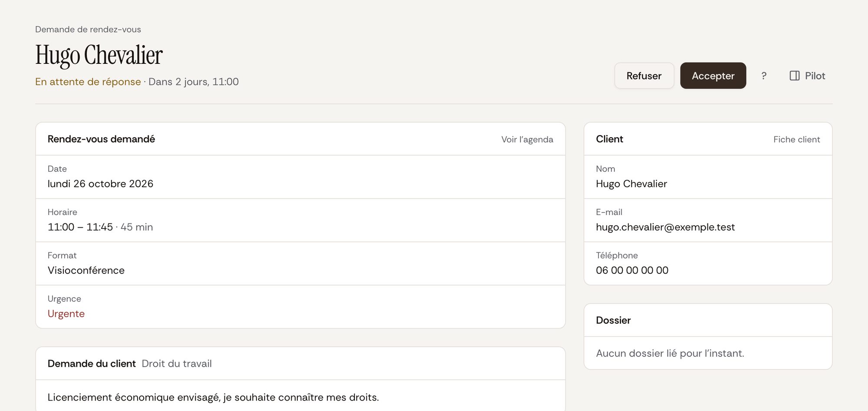
Task: Click the Dans 2 jours, 11:00 text
Action: [x=194, y=82]
